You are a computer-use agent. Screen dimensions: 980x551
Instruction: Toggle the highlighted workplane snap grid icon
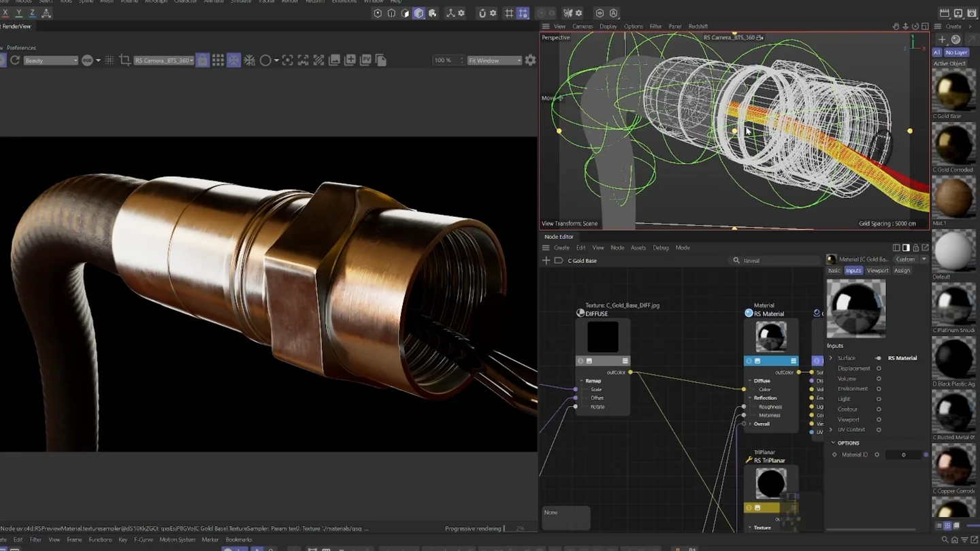point(523,13)
